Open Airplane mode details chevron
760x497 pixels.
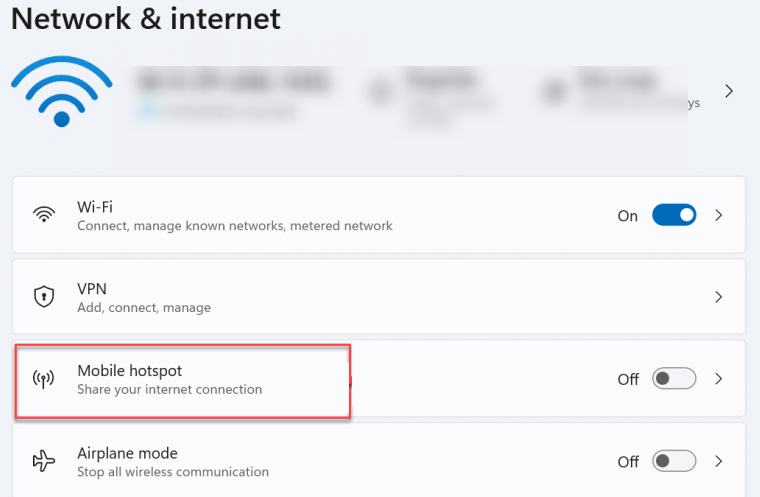pyautogui.click(x=719, y=461)
